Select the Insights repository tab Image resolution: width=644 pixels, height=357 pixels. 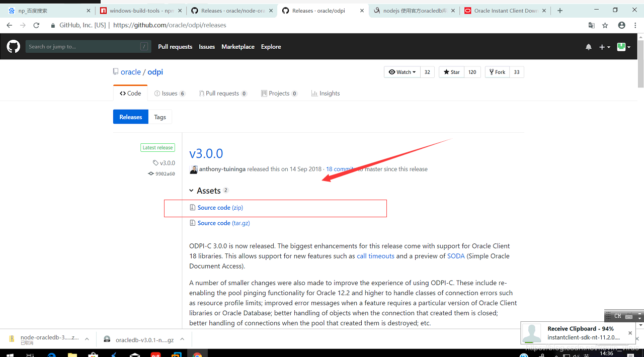[326, 94]
